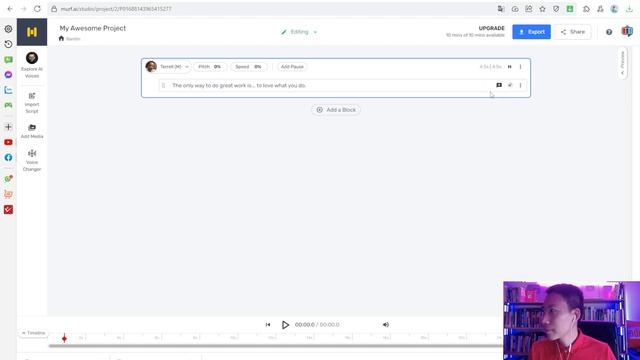Image resolution: width=640 pixels, height=360 pixels.
Task: Open Explore AI Voices panel
Action: pos(32,65)
